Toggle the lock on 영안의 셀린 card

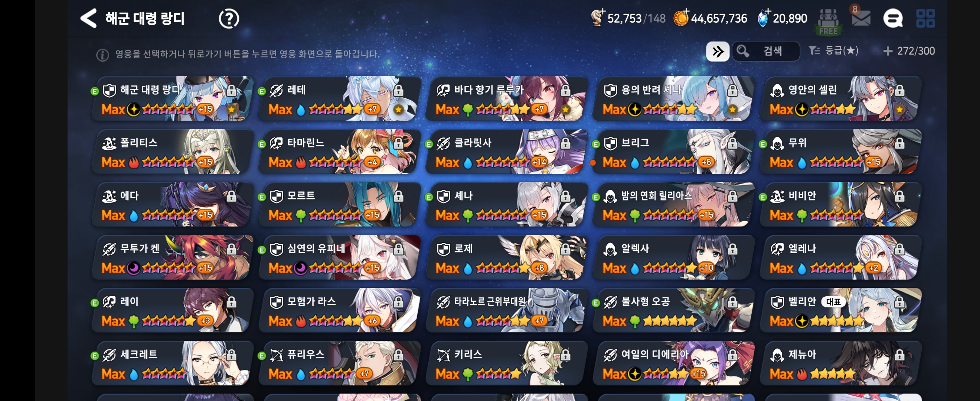pyautogui.click(x=899, y=90)
